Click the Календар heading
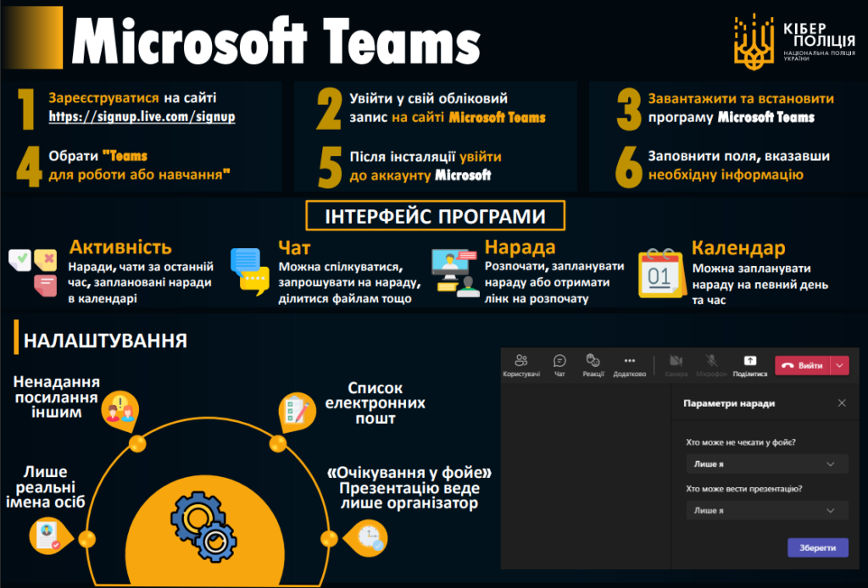The width and height of the screenshot is (868, 588). tap(738, 247)
